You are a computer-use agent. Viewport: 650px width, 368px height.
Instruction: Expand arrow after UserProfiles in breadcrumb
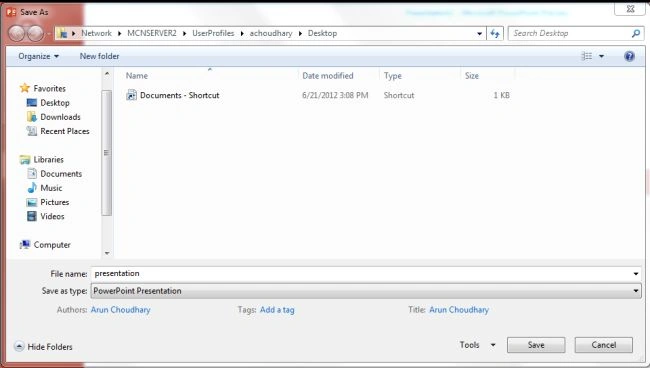tap(242, 33)
